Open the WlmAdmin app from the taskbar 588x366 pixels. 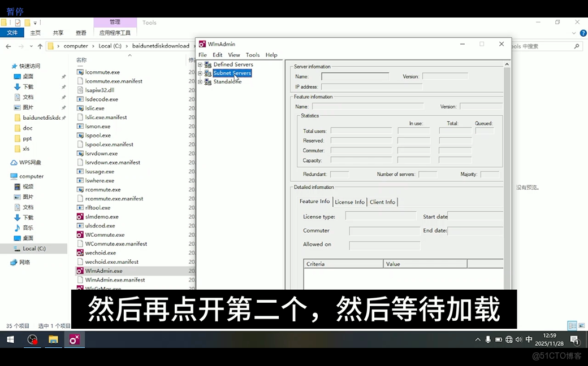coord(74,340)
